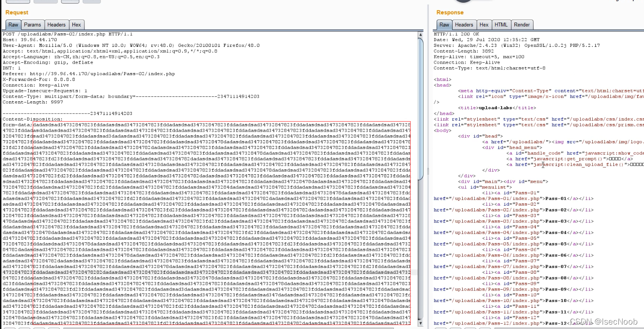The height and width of the screenshot is (329, 644).
Task: Click the Host: 39.96.44.170 header
Action: tap(30, 40)
